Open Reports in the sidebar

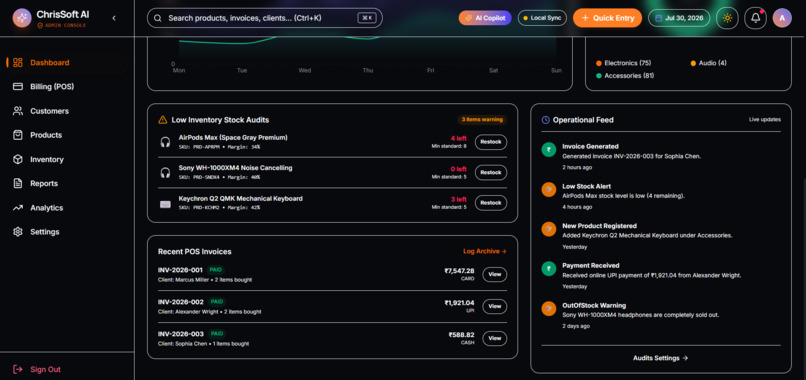click(x=67, y=184)
